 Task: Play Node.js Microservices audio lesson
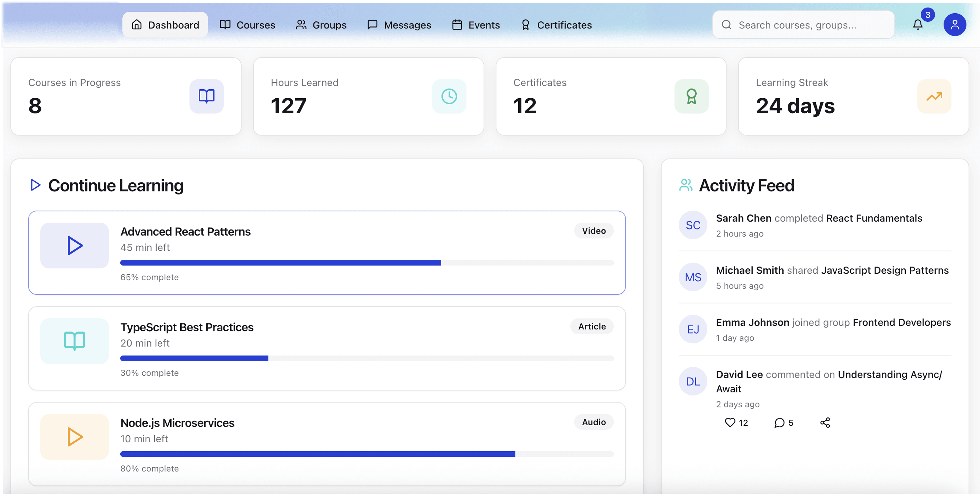75,437
